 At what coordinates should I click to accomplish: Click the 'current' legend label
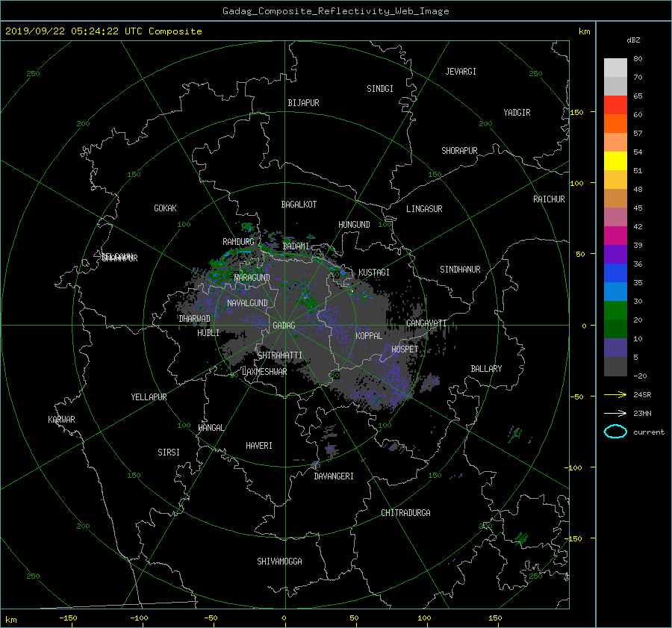(x=649, y=432)
